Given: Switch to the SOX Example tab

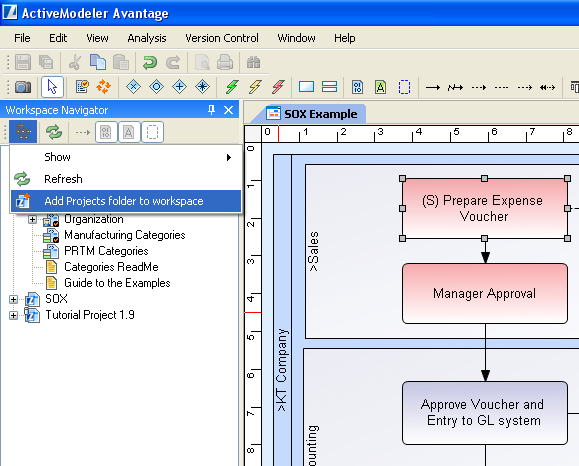Looking at the screenshot, I should coord(311,114).
